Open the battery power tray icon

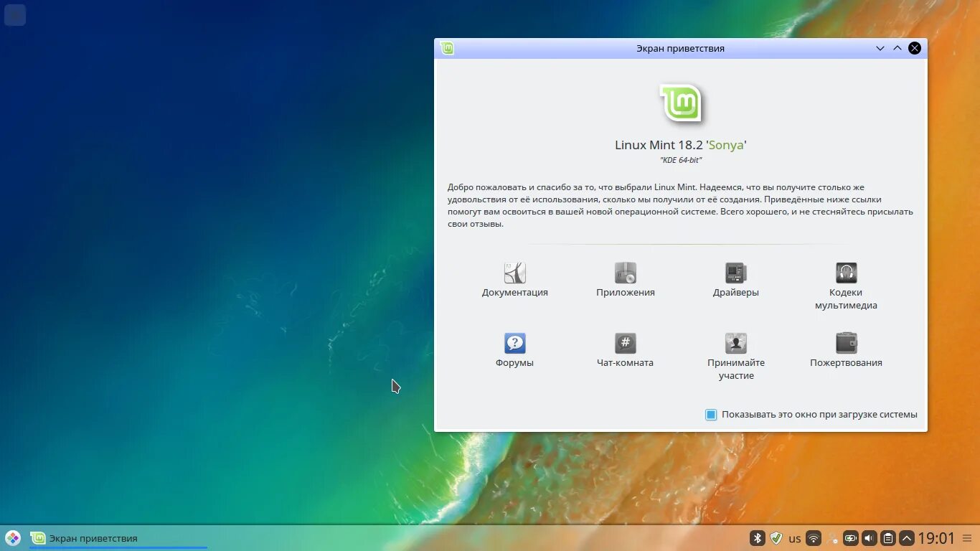click(851, 538)
